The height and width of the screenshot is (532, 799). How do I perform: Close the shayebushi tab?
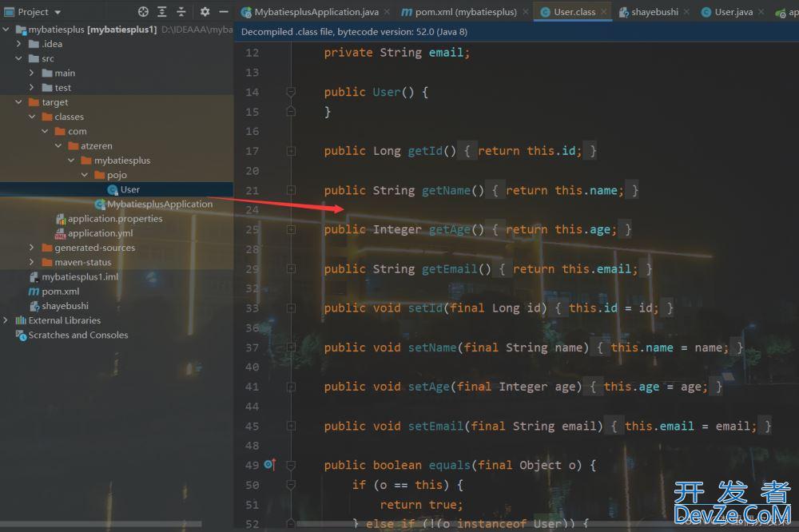(686, 12)
